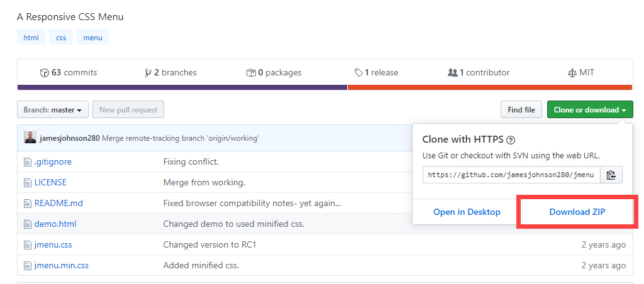The height and width of the screenshot is (284, 644).
Task: Click '2 years ago' in jmenu.css row
Action: tap(604, 245)
